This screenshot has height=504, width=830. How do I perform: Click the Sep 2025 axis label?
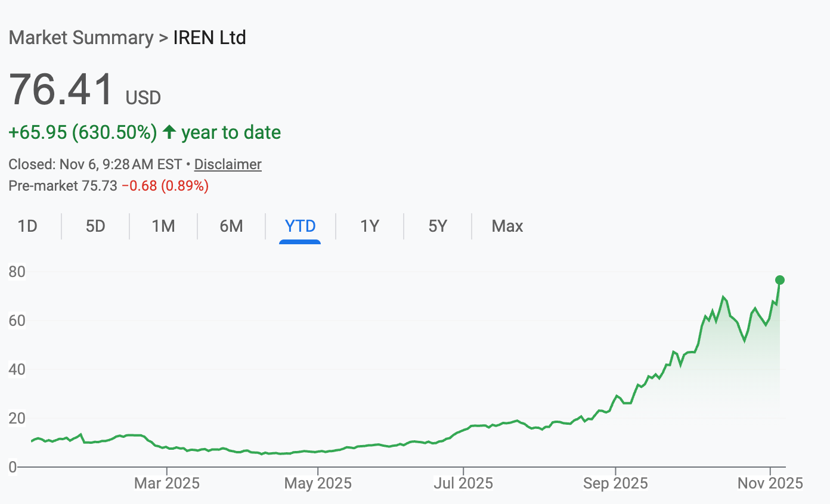pos(615,483)
